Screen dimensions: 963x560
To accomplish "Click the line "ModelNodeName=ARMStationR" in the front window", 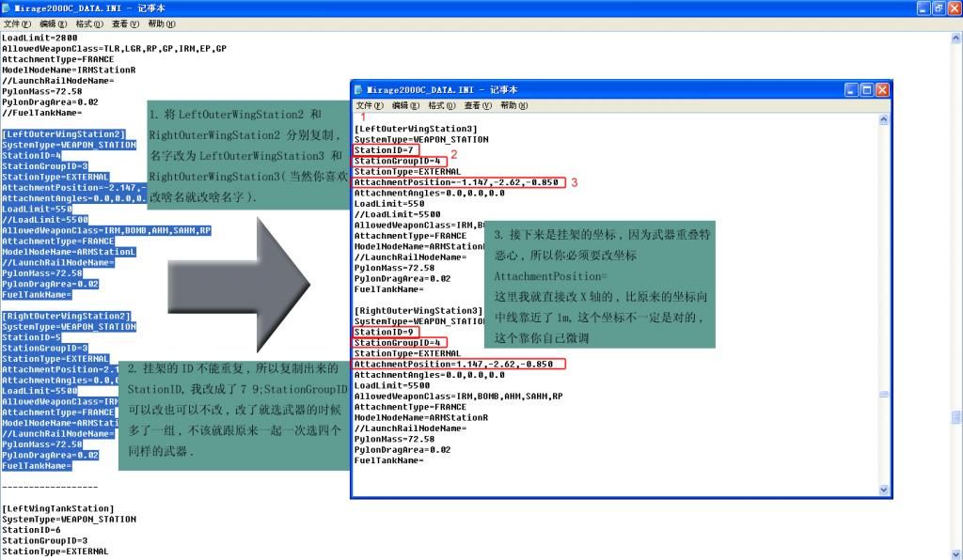I will tap(421, 418).
